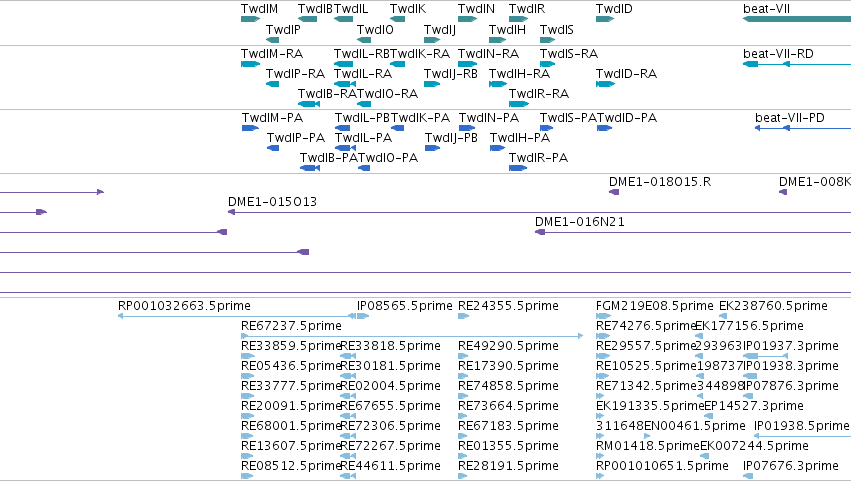Click the RE10525.5prime EST label
851x481 pixels.
[x=646, y=366]
